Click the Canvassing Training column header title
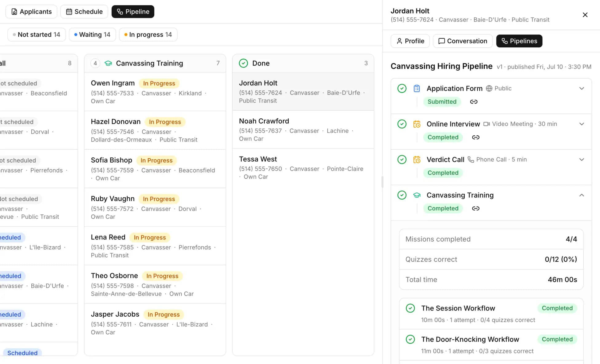 point(149,63)
